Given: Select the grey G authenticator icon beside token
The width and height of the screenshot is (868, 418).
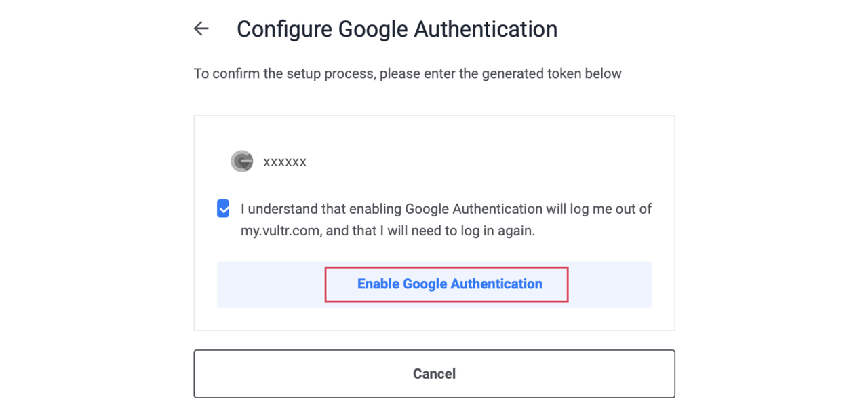Looking at the screenshot, I should (x=242, y=161).
